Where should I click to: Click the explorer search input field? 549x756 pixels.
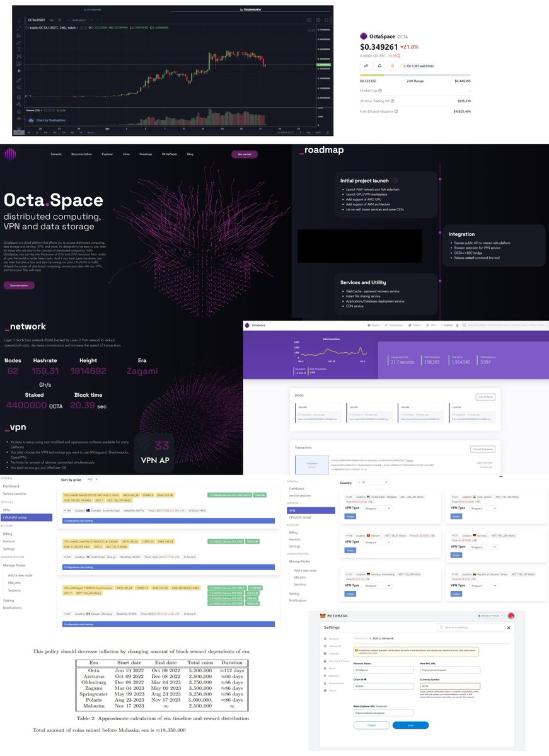pyautogui.click(x=505, y=325)
